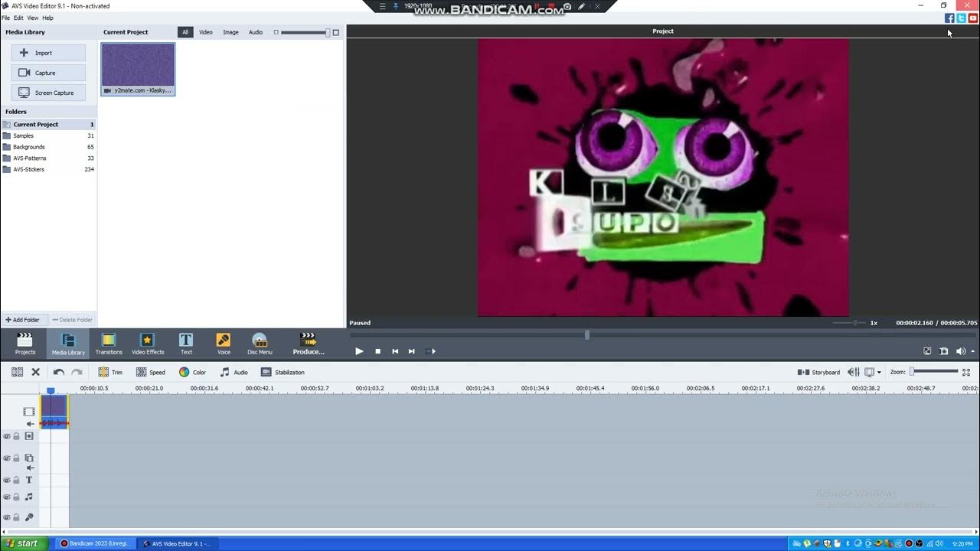The height and width of the screenshot is (551, 980).
Task: Click the next scene playback button
Action: (x=430, y=351)
